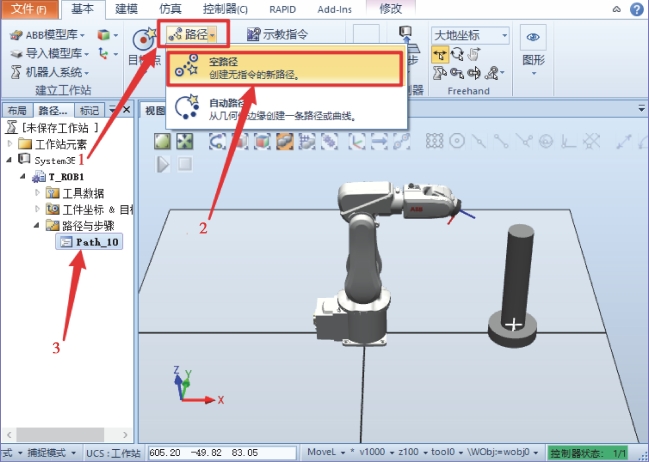Viewport: 649px width, 462px height.
Task: Collapse the System3 tree node
Action: tap(9, 160)
